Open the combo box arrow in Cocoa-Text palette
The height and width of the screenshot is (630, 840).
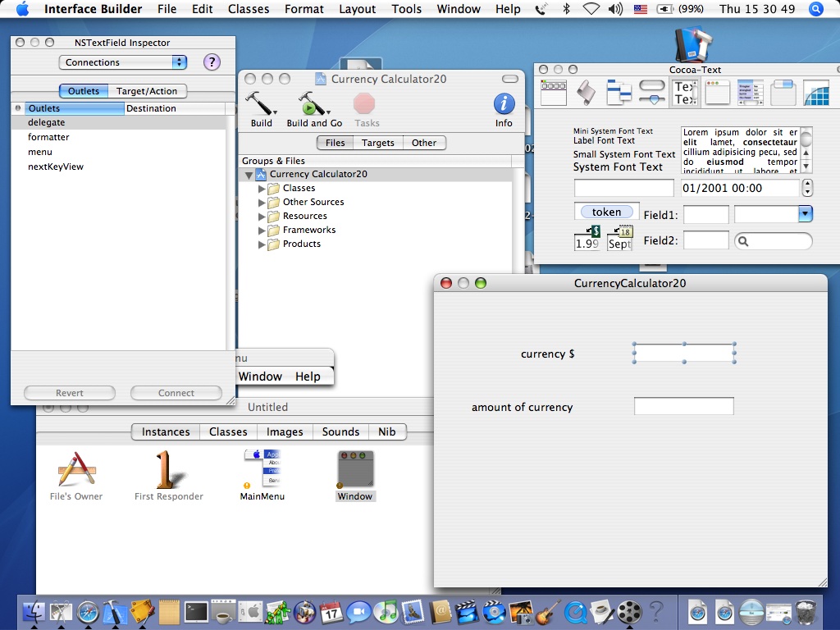tap(806, 214)
